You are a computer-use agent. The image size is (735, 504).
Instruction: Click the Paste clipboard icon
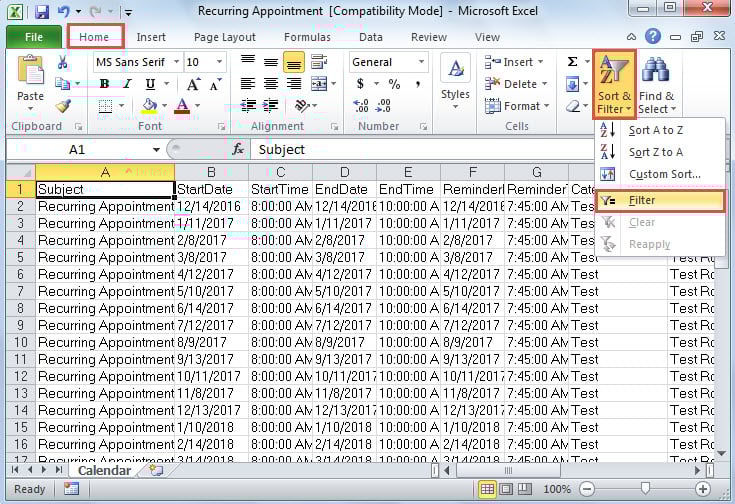(x=30, y=71)
